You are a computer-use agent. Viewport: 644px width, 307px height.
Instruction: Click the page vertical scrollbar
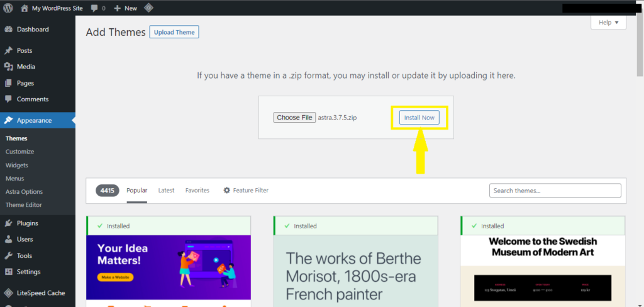coord(640,46)
